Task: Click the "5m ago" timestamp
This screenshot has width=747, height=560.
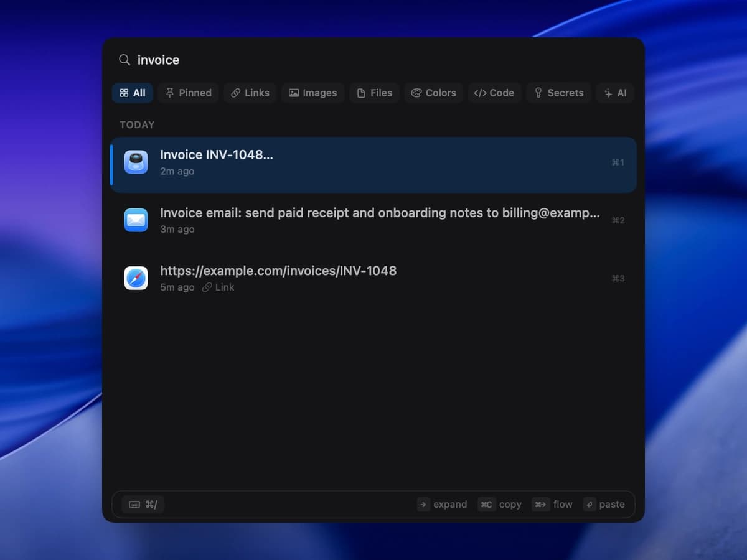Action: coord(177,287)
